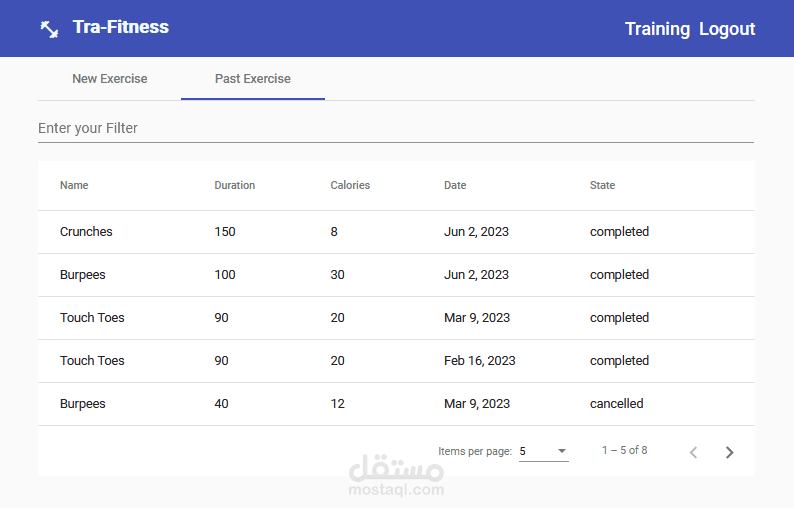Select the Past Exercise tab
Screen dimensions: 794x508
(x=253, y=79)
